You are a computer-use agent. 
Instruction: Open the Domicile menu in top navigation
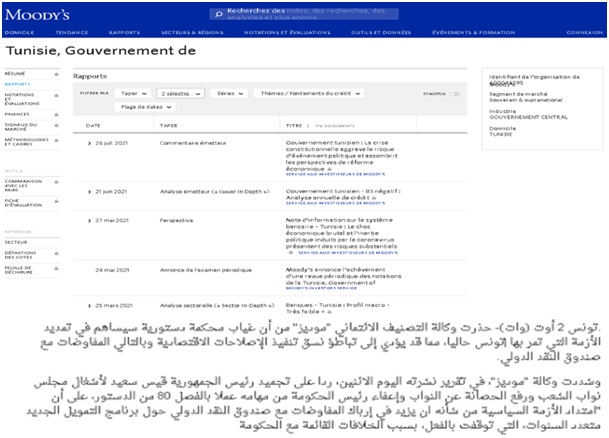pos(19,33)
